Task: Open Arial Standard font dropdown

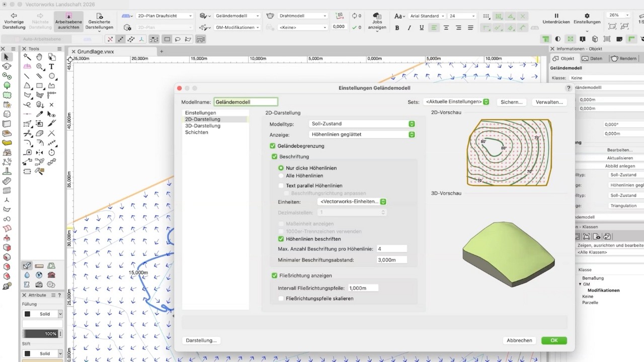Action: (x=427, y=16)
